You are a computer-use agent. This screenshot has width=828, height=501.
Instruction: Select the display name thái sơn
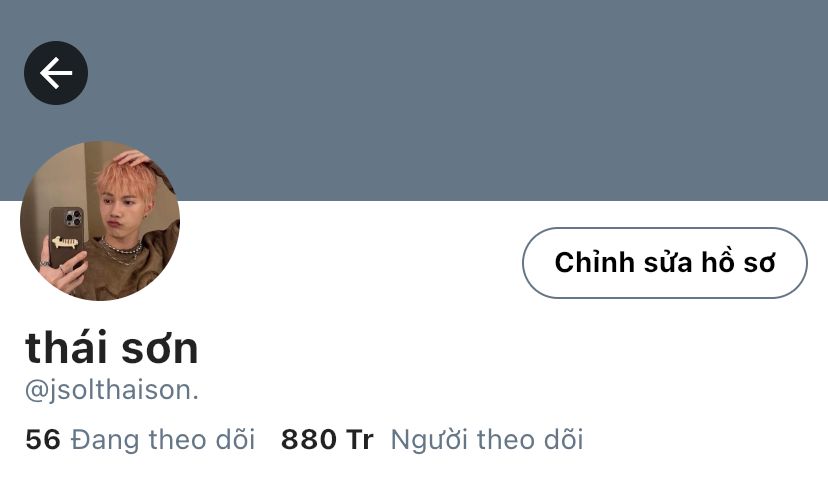(111, 347)
